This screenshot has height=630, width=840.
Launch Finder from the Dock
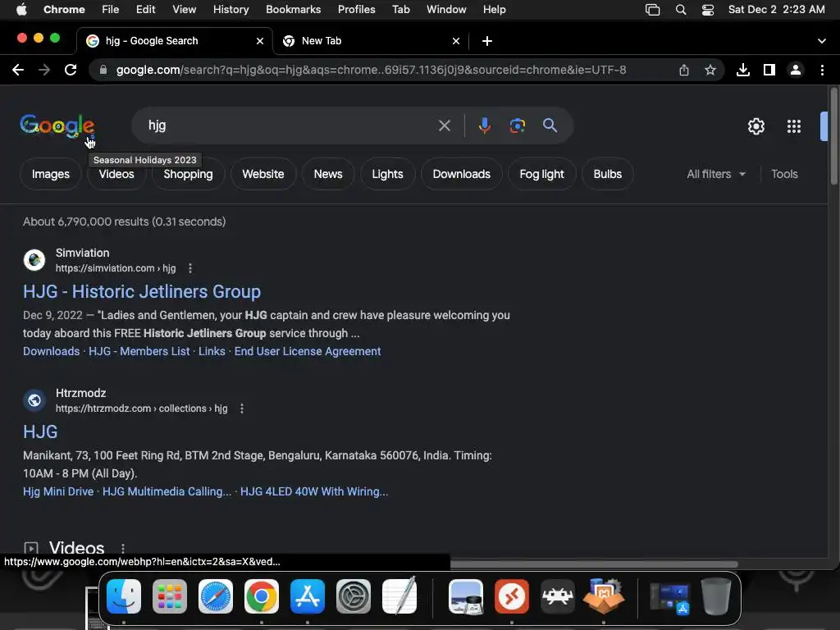pyautogui.click(x=124, y=596)
